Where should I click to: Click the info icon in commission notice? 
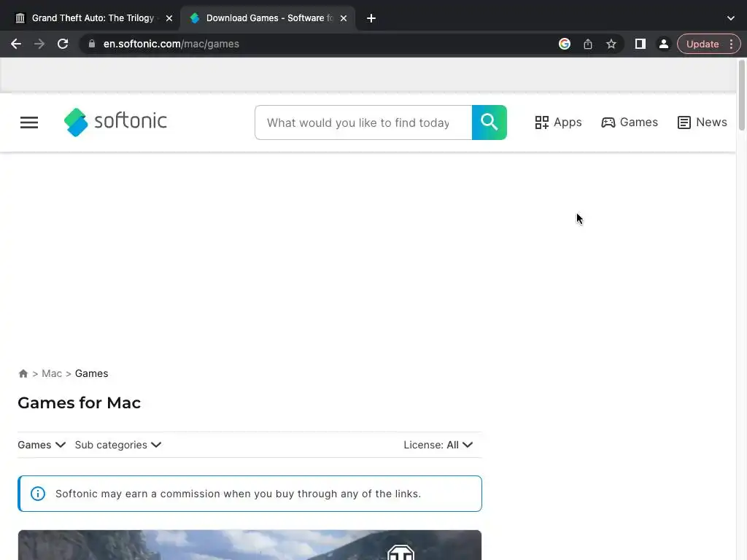(x=38, y=494)
